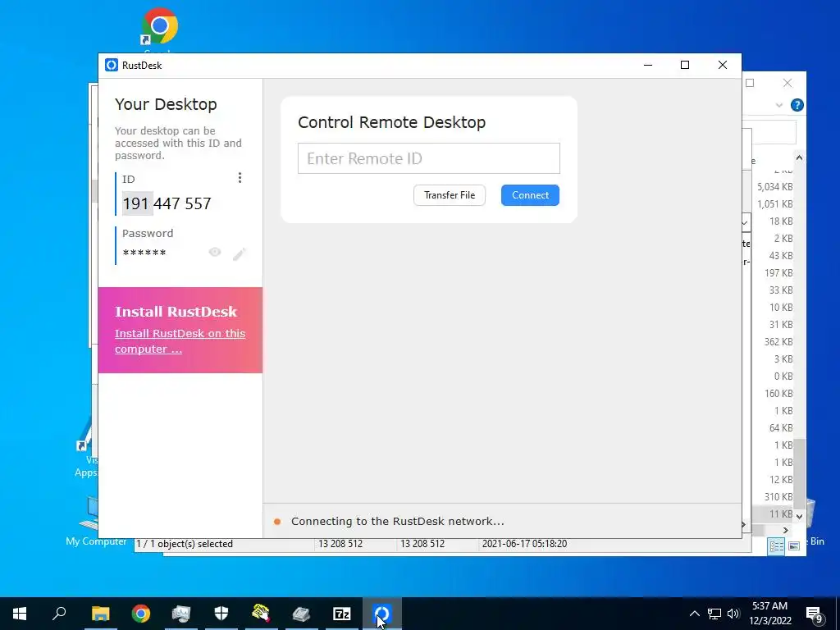The width and height of the screenshot is (840, 630).
Task: Focus the Enter Remote ID field
Action: 428,158
